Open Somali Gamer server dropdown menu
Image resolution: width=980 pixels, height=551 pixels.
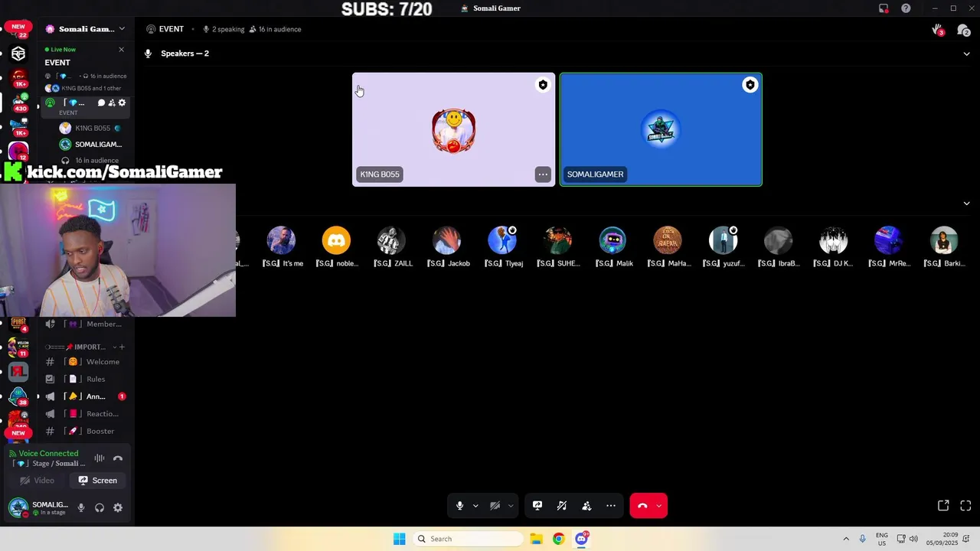coord(121,29)
